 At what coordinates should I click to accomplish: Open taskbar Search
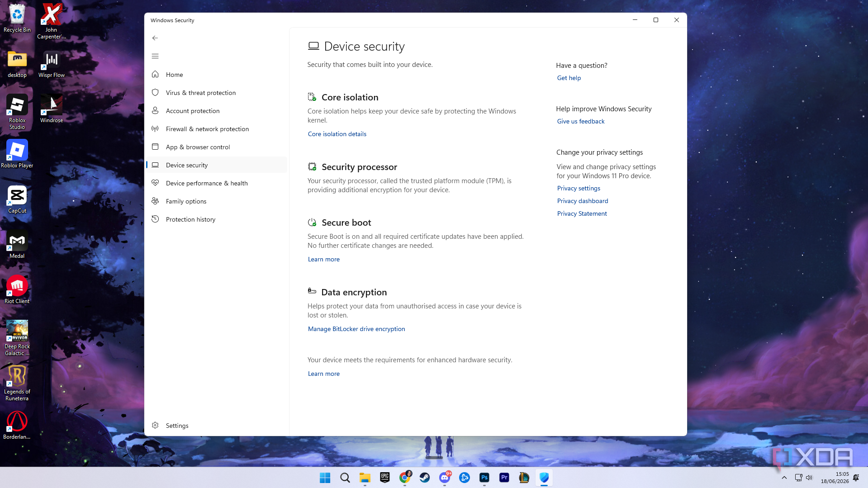pyautogui.click(x=345, y=478)
